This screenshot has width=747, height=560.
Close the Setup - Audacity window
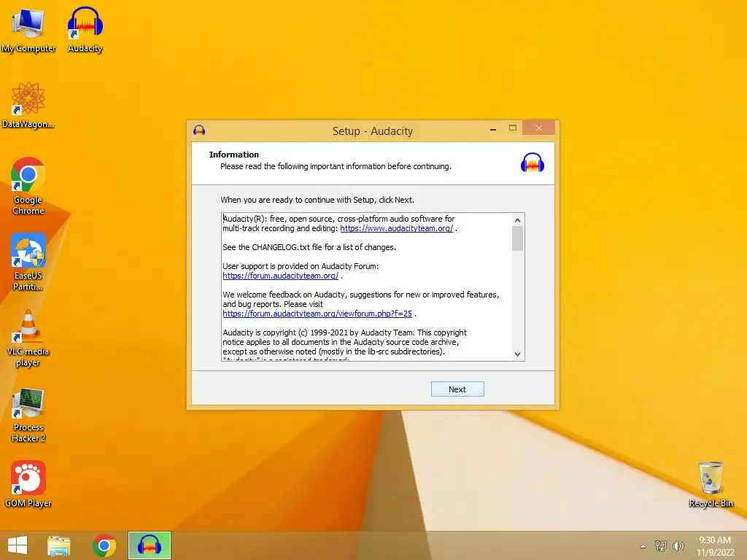pos(539,128)
